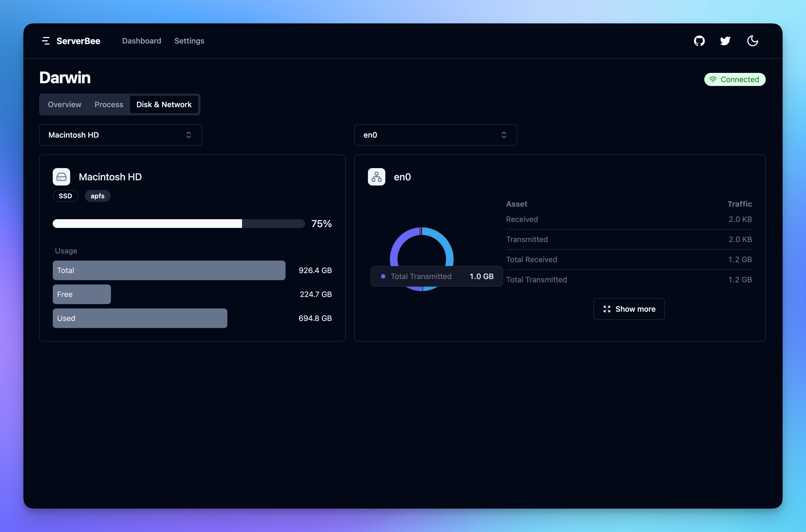Click the en0 network icon
806x532 pixels.
click(377, 177)
